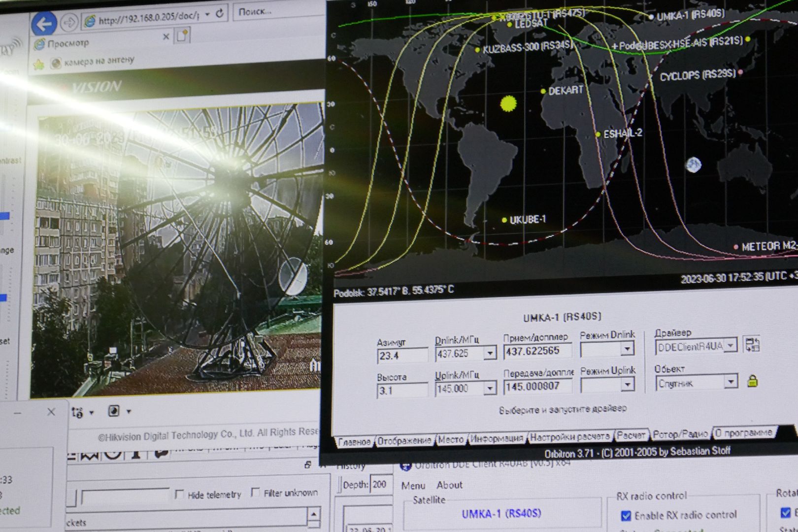Check the Filter unknown option
798x532 pixels.
coord(255,492)
